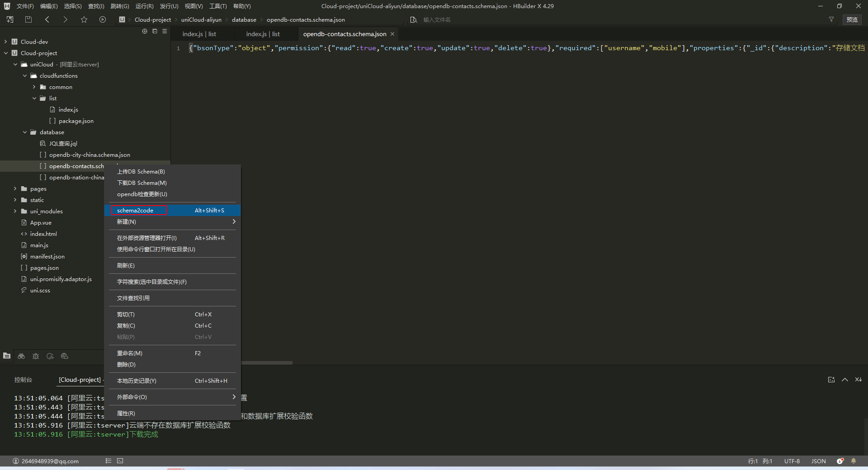Click the project icon in breadcrumb
868x470 pixels.
click(x=122, y=19)
